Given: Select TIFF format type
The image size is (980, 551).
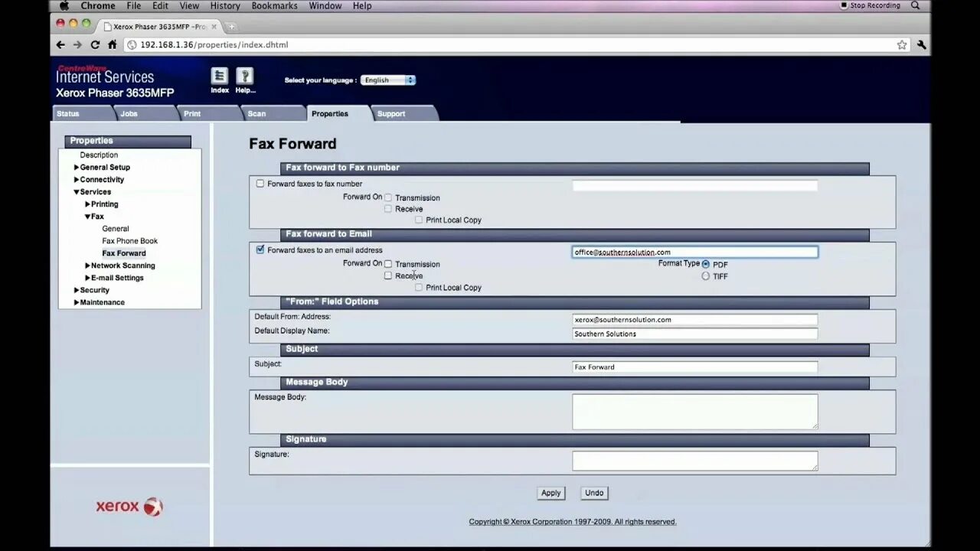Looking at the screenshot, I should [x=706, y=276].
